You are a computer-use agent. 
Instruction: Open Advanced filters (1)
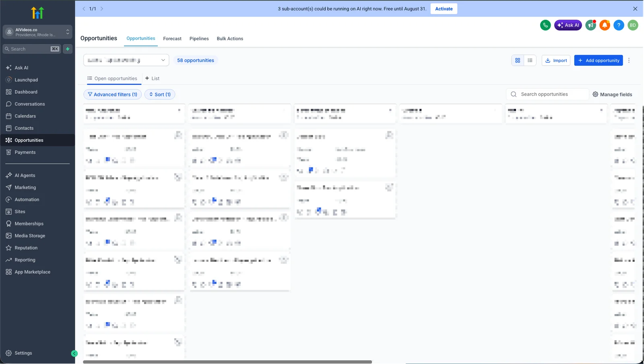pyautogui.click(x=112, y=94)
